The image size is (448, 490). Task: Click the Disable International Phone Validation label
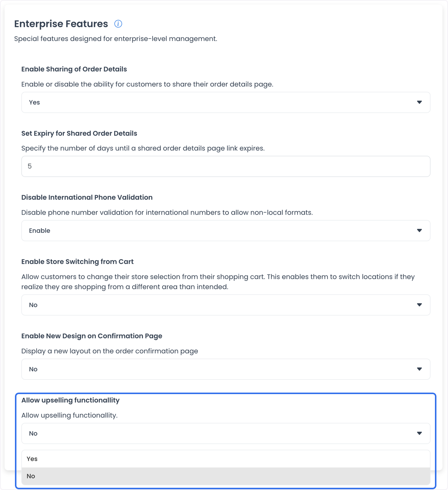tap(87, 197)
